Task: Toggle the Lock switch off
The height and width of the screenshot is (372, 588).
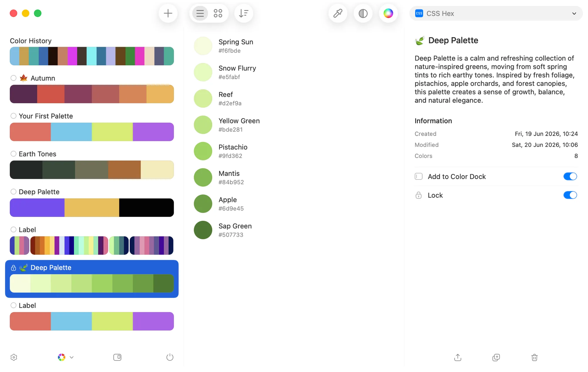Action: tap(570, 195)
